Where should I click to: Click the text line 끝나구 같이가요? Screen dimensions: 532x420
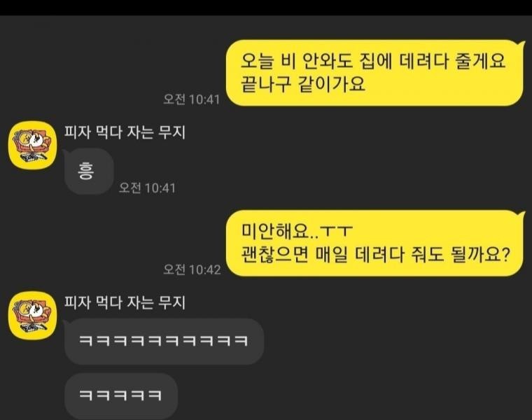coord(303,84)
